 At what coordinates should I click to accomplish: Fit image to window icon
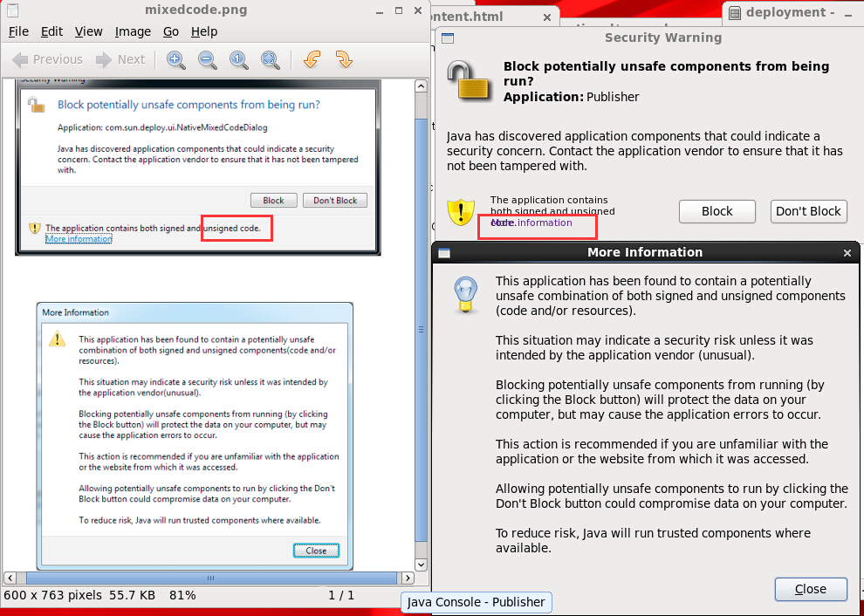click(x=271, y=59)
